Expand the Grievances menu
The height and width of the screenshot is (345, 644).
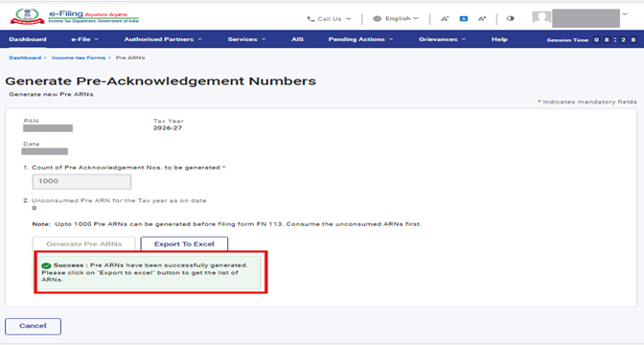(442, 39)
